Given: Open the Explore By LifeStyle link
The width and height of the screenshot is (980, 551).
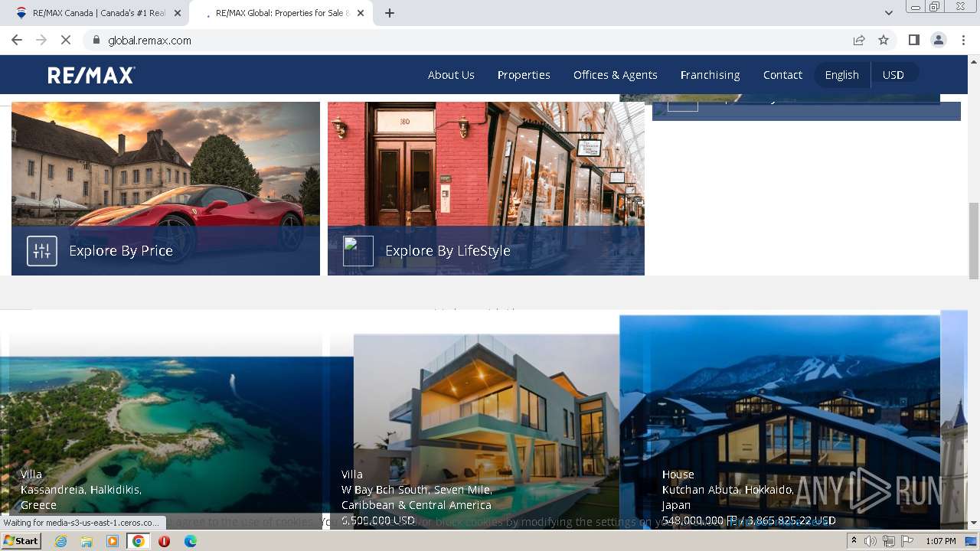Looking at the screenshot, I should [x=448, y=251].
